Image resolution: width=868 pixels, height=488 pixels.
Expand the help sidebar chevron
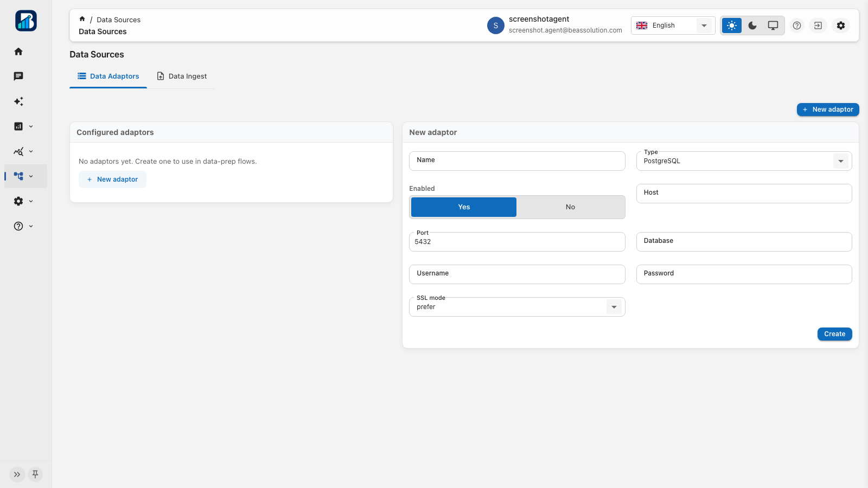(31, 226)
